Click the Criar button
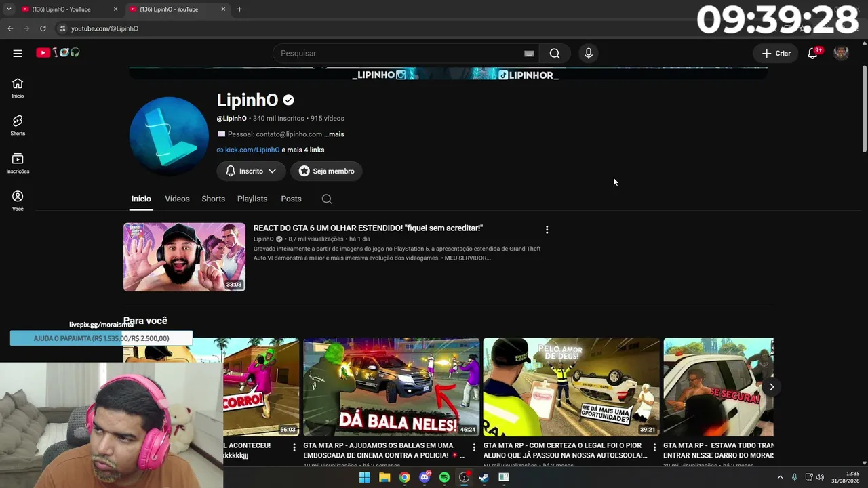Image resolution: width=868 pixels, height=488 pixels. tap(776, 53)
